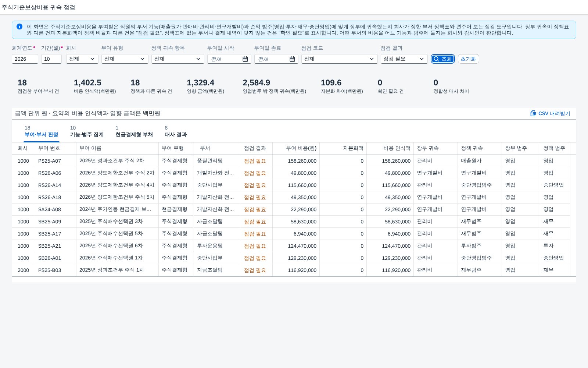This screenshot has width=588, height=368.
Task: Click the 158,260,000 부여 비용 cell
Action: pyautogui.click(x=296, y=161)
